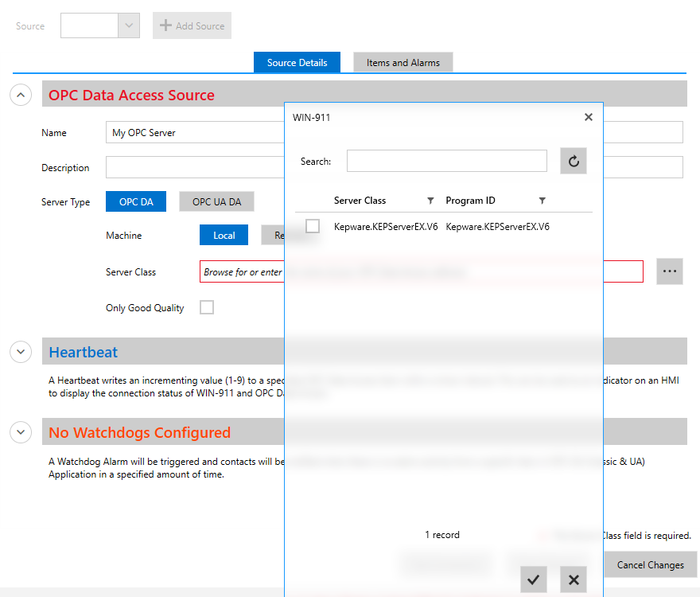Screen dimensions: 700x597
Task: Confirm selection with the checkmark button
Action: pos(534,579)
